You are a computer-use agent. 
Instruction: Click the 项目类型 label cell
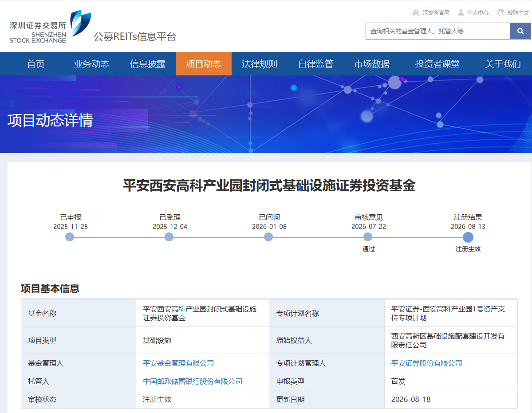[79, 340]
